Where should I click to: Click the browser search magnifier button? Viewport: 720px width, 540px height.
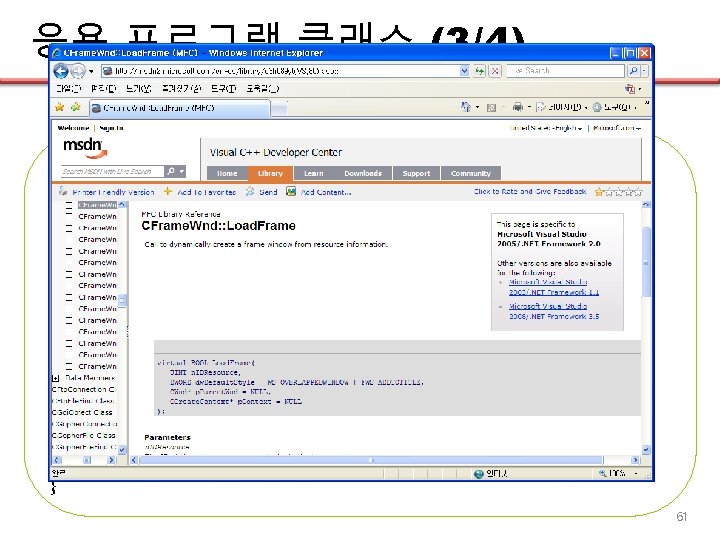coord(633,71)
